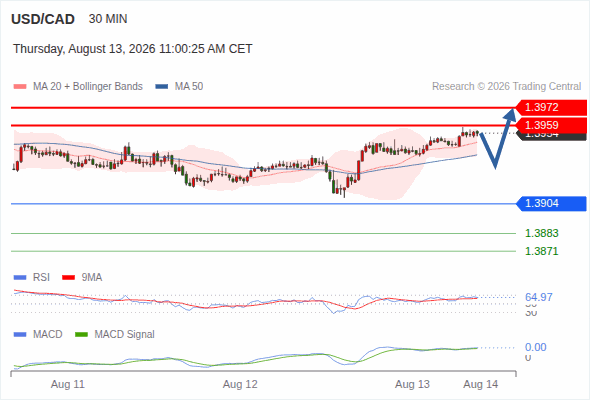Click the MA 50 blue legend swatch
The width and height of the screenshot is (590, 400).
(x=162, y=87)
